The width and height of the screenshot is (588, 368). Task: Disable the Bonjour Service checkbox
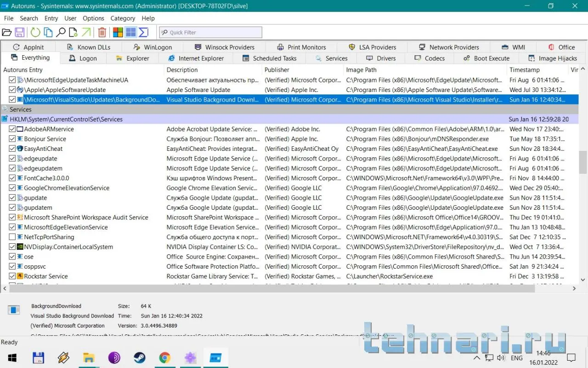12,139
